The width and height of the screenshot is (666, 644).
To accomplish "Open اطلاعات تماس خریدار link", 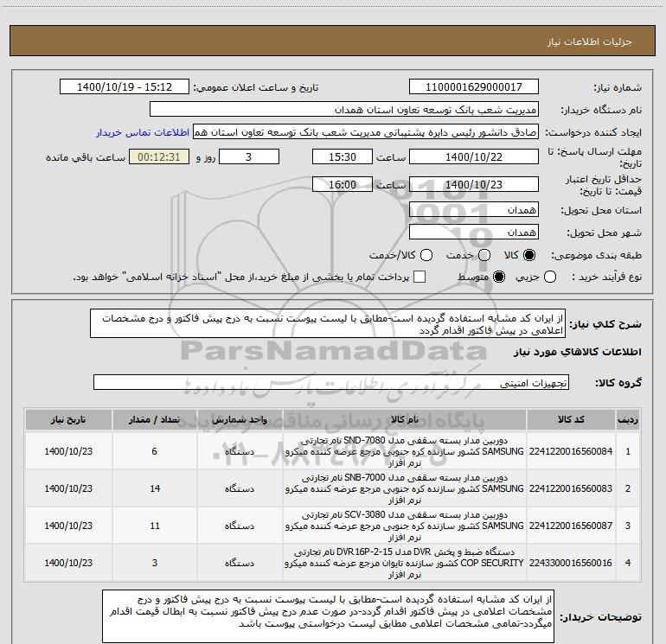I will coord(143,132).
